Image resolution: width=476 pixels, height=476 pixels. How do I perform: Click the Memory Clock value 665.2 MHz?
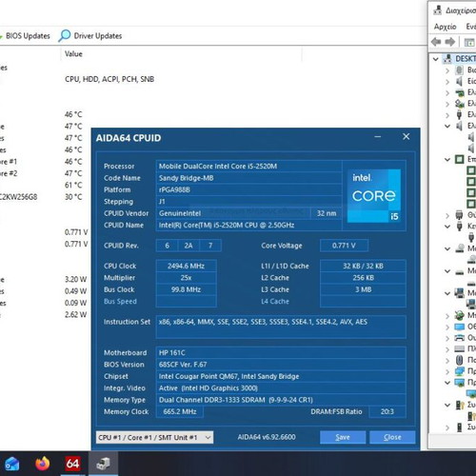tap(180, 411)
